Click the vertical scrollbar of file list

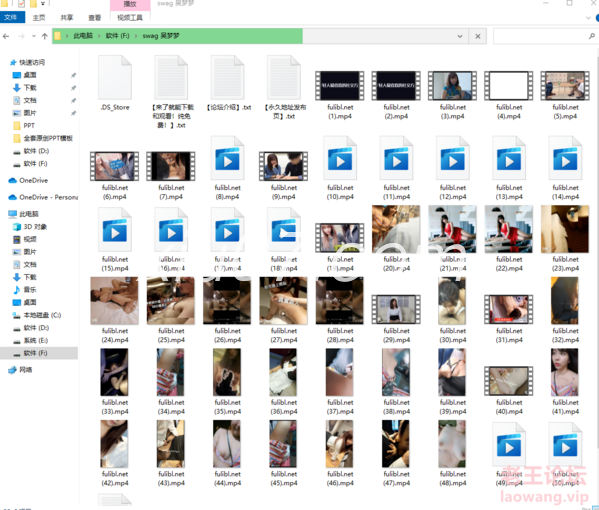pos(597,267)
